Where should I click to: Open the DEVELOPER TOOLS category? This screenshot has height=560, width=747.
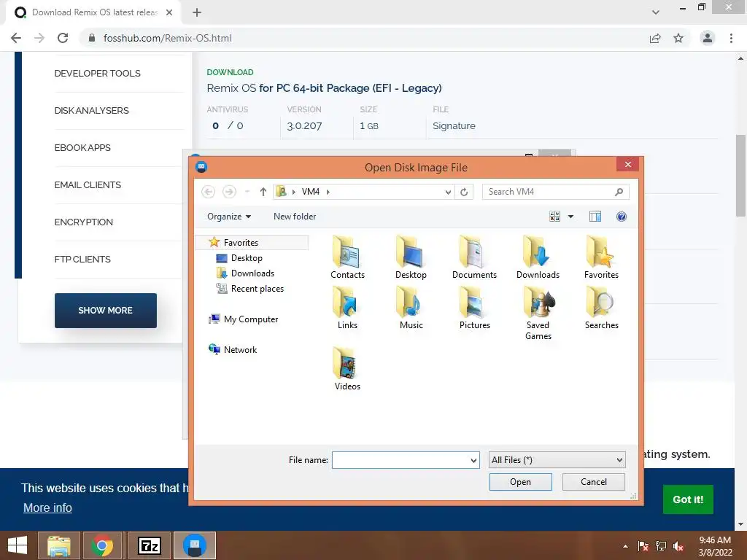97,74
